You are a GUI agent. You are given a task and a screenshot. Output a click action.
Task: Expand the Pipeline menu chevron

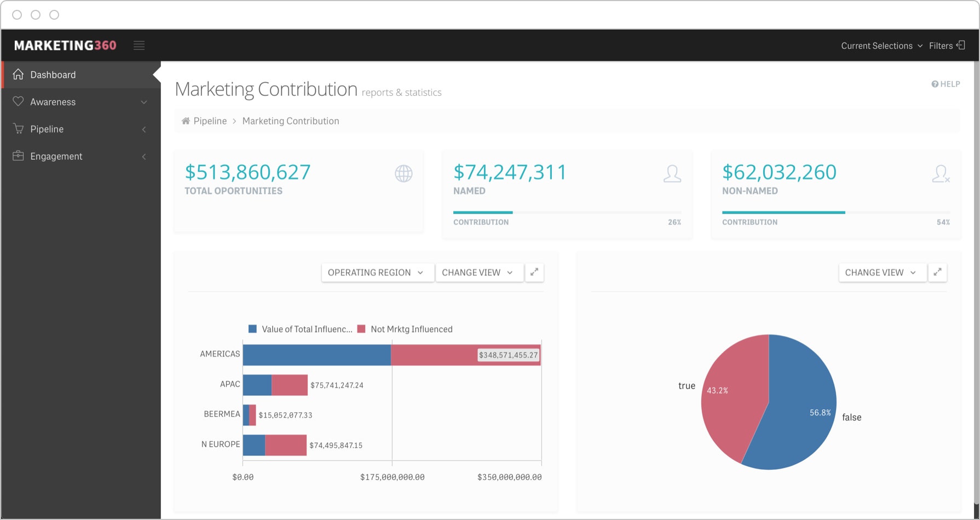144,129
